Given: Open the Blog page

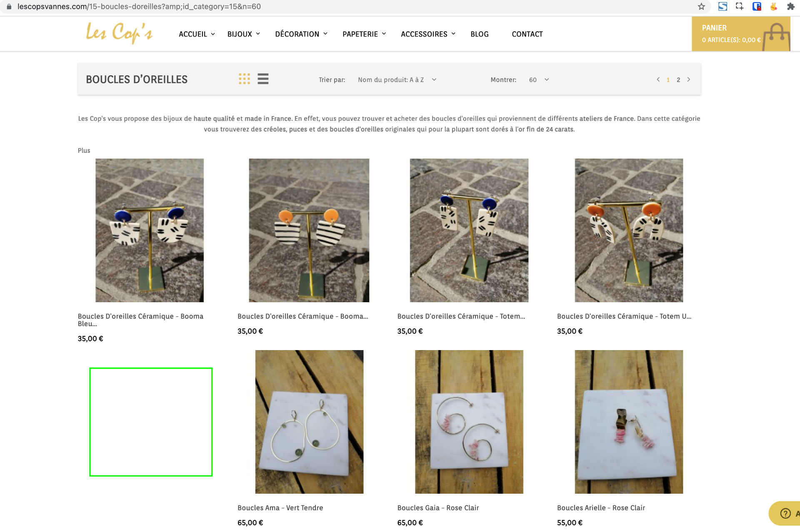Looking at the screenshot, I should pyautogui.click(x=480, y=34).
